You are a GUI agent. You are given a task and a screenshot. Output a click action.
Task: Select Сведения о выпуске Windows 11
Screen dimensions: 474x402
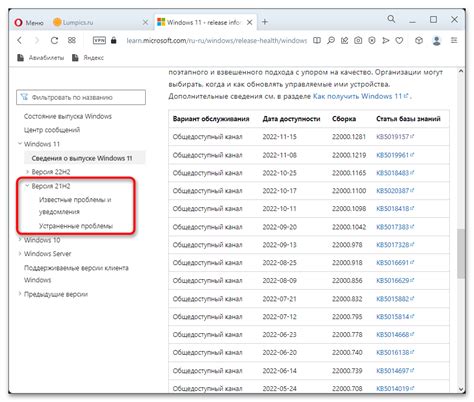point(82,158)
